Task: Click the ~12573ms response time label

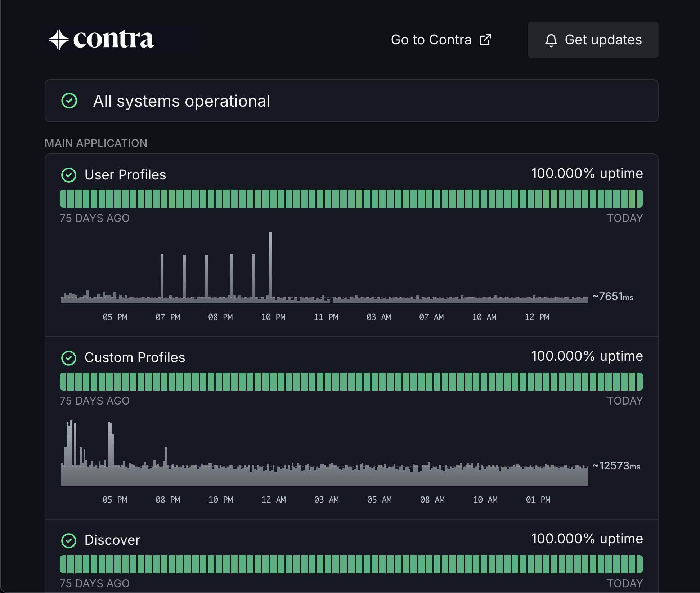Action: tap(616, 466)
